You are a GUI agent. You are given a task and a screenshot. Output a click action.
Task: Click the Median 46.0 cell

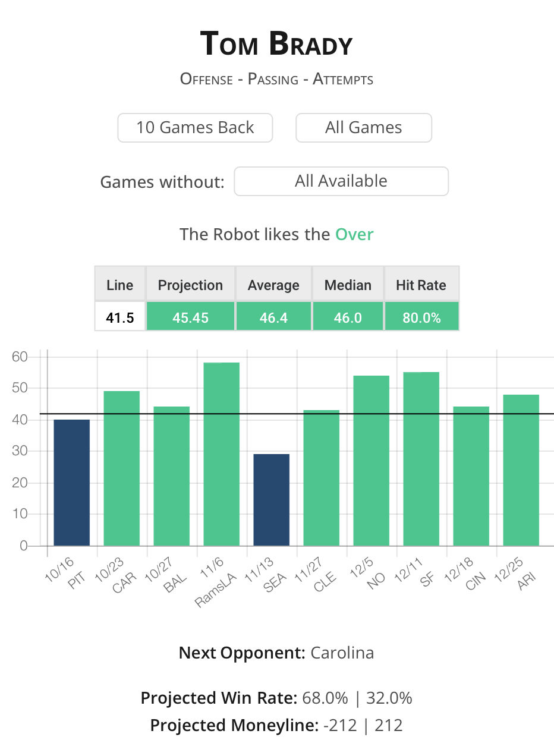tap(348, 317)
